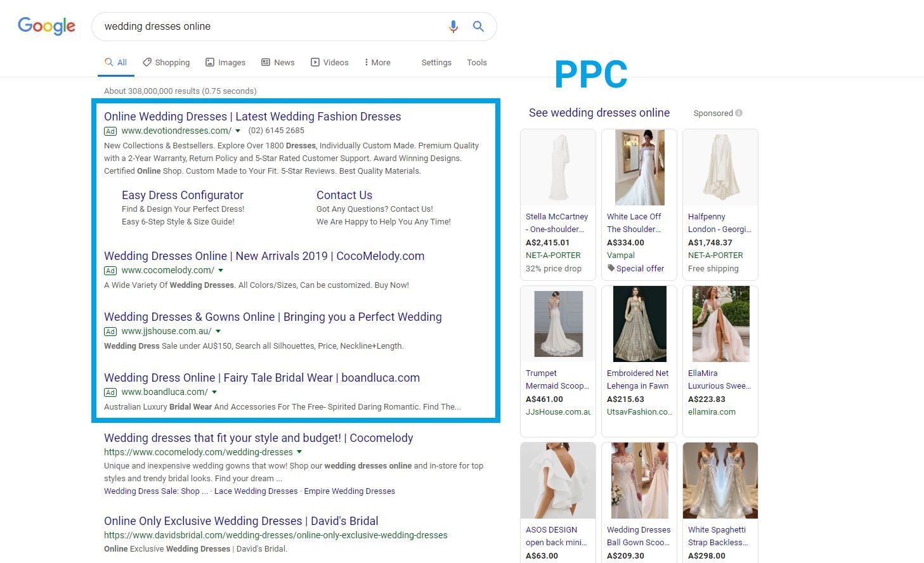
Task: Open the White Spaghetti Strap Backless dress image
Action: (720, 481)
